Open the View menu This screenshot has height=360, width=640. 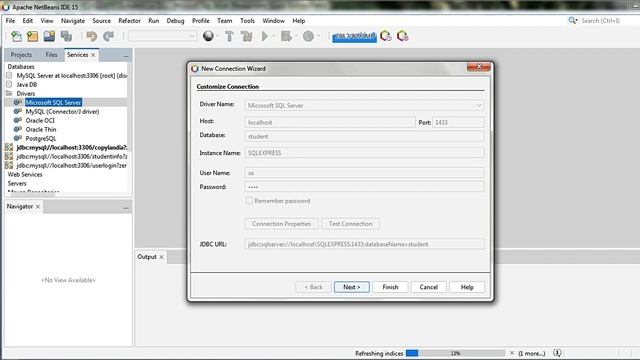pyautogui.click(x=47, y=21)
